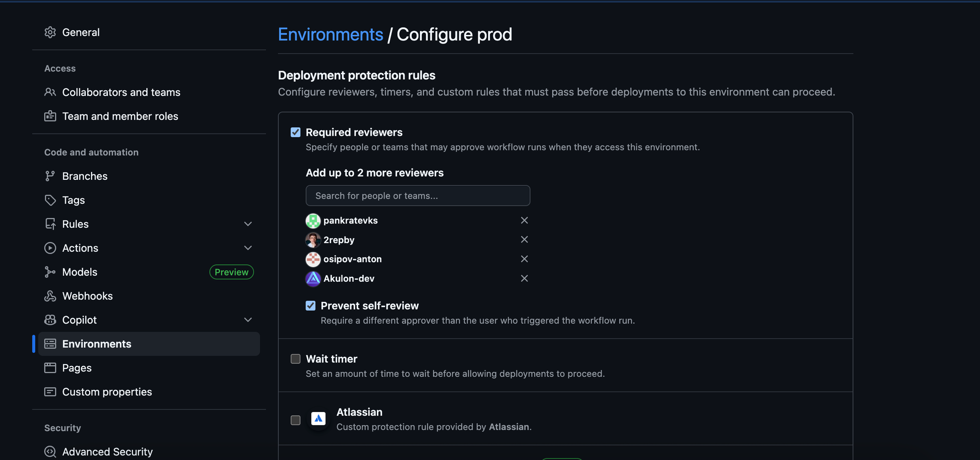The height and width of the screenshot is (460, 980).
Task: Expand the Copilot sidebar section
Action: (x=248, y=320)
